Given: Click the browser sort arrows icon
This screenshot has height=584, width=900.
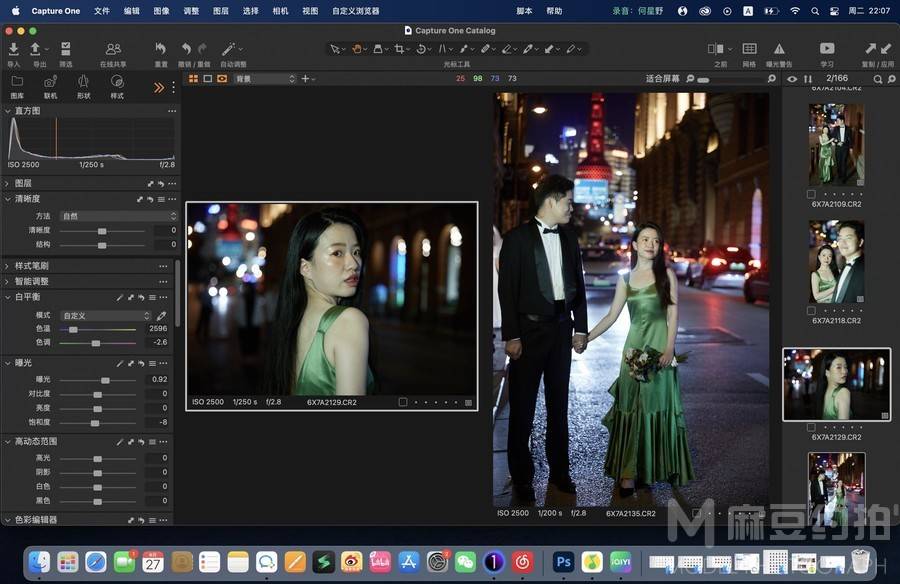Looking at the screenshot, I should point(808,79).
